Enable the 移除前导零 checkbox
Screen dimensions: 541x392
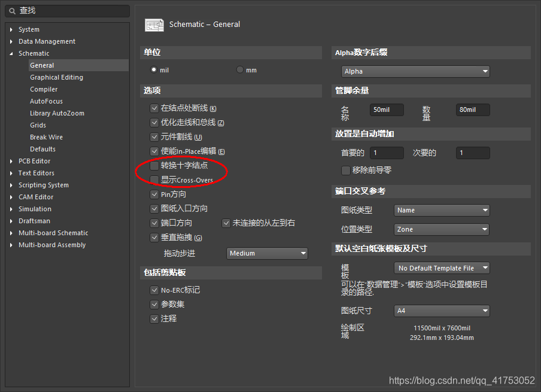tap(346, 170)
